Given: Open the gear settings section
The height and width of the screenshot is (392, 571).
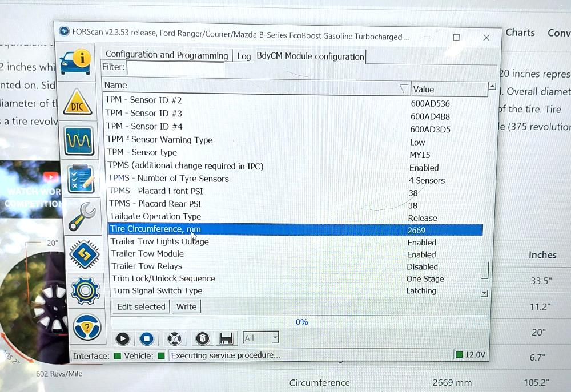Looking at the screenshot, I should pyautogui.click(x=86, y=290).
